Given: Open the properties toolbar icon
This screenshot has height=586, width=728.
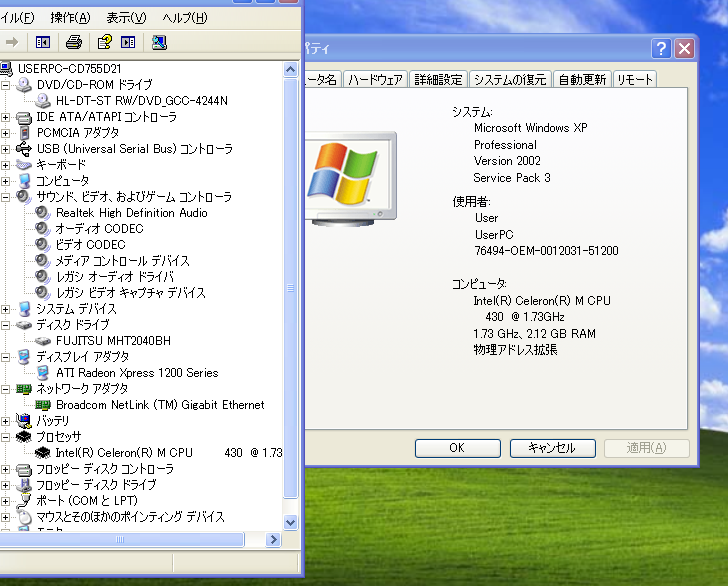Looking at the screenshot, I should [x=104, y=42].
